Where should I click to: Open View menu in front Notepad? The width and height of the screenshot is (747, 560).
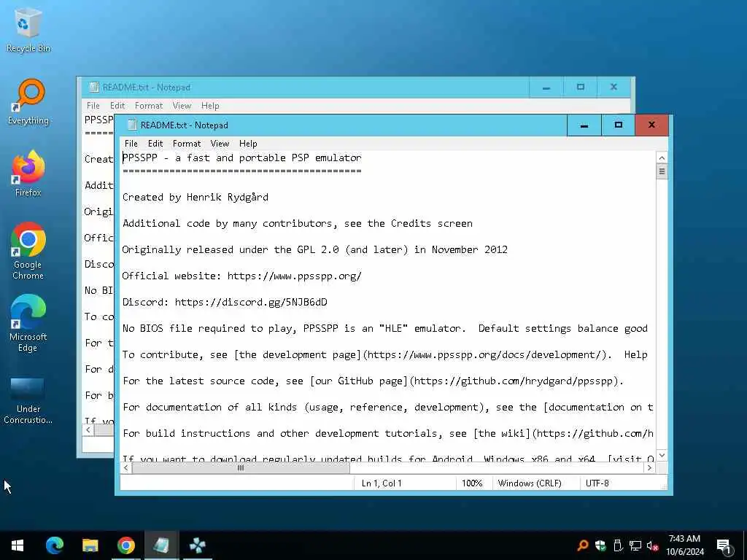click(x=220, y=144)
